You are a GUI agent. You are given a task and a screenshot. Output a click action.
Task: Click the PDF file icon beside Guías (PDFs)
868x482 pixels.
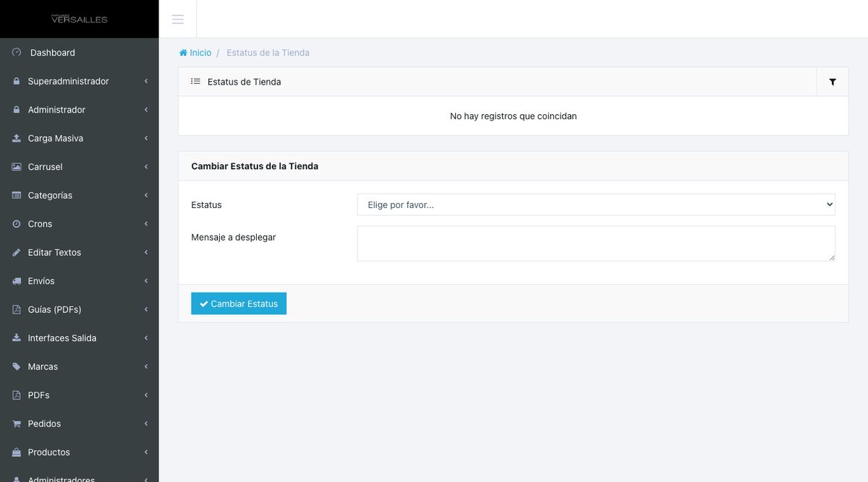pyautogui.click(x=17, y=309)
